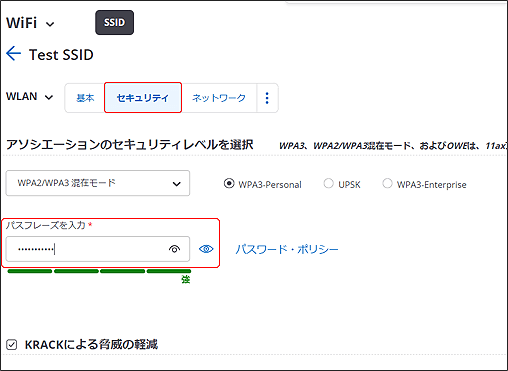Screen dimensions: 508x371
Task: Open the WPA2/WPA3 mixed mode dropdown
Action: (x=98, y=183)
